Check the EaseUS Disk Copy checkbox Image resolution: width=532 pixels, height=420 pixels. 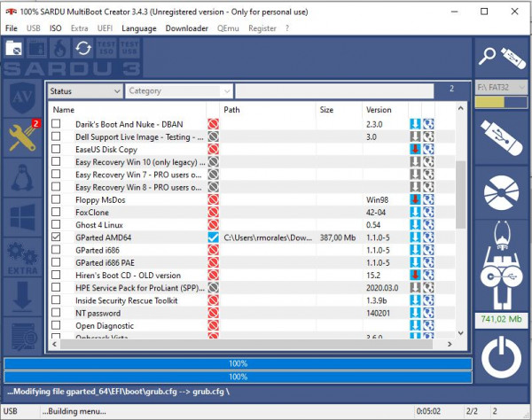tap(56, 149)
